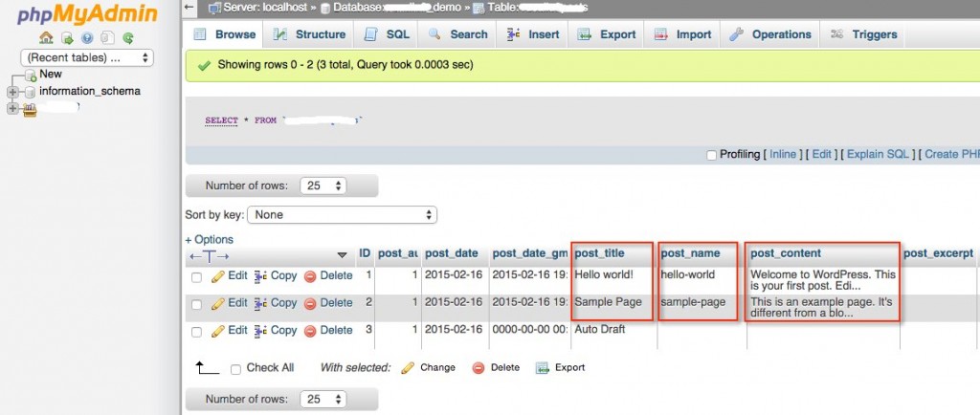Enable the Profiling checkbox
980x415 pixels.
(711, 155)
